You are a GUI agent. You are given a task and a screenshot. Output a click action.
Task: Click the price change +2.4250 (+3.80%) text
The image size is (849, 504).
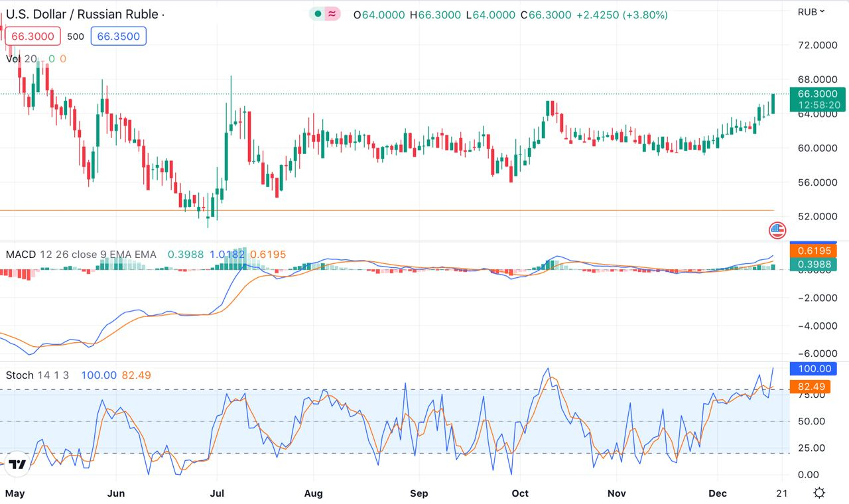(x=621, y=15)
